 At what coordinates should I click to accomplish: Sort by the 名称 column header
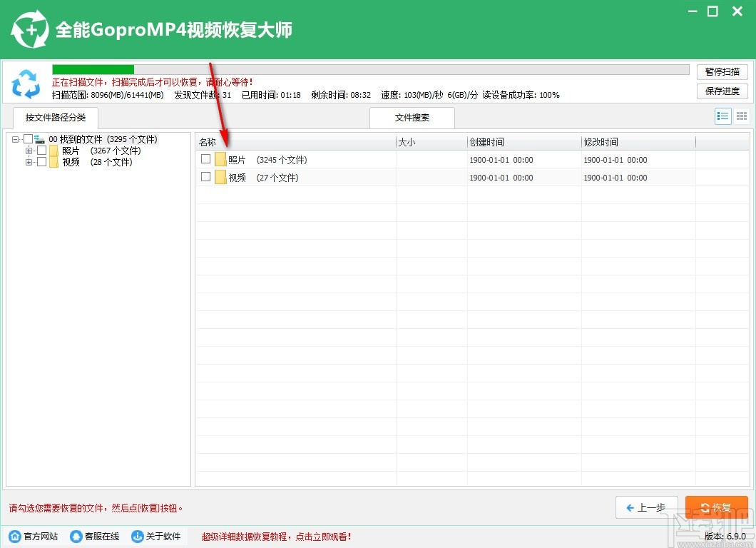tap(295, 142)
